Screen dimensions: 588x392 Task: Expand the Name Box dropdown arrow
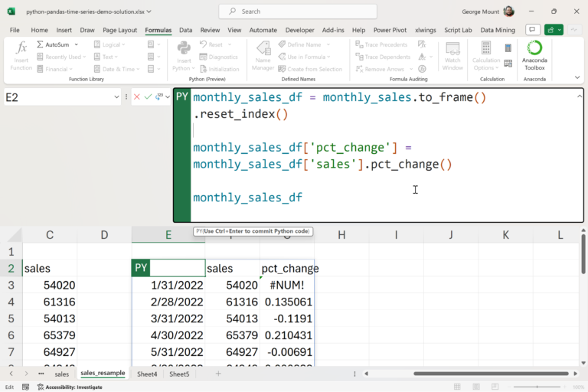click(x=117, y=97)
